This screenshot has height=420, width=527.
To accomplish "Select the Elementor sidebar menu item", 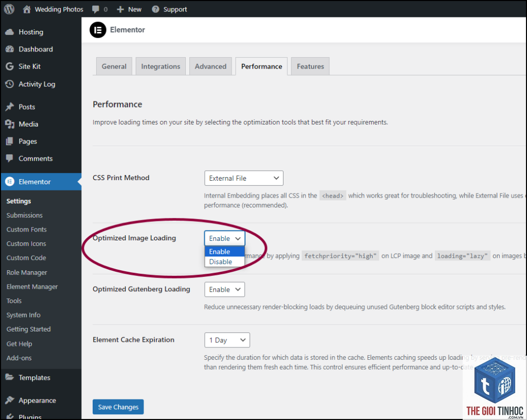I will (x=41, y=182).
